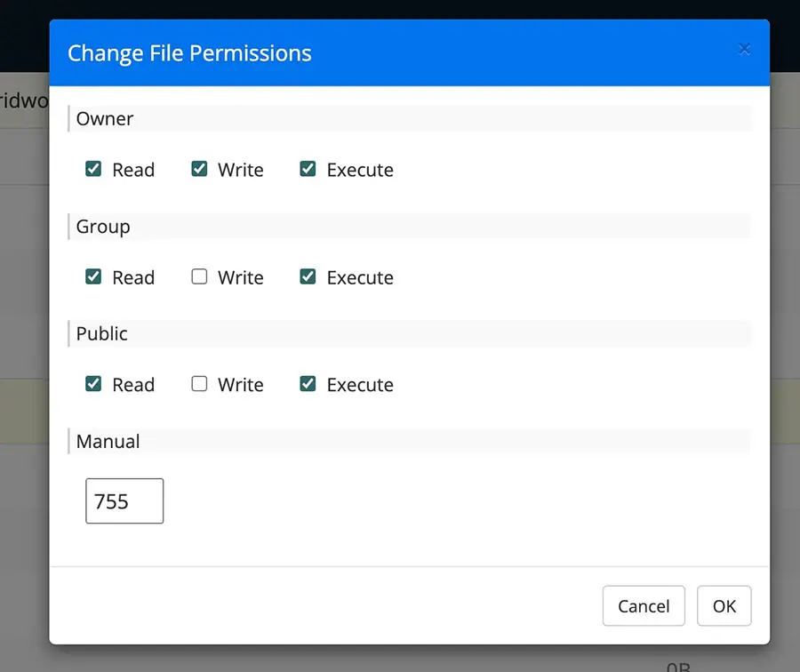Click the Manual permissions field showing 755

(124, 501)
